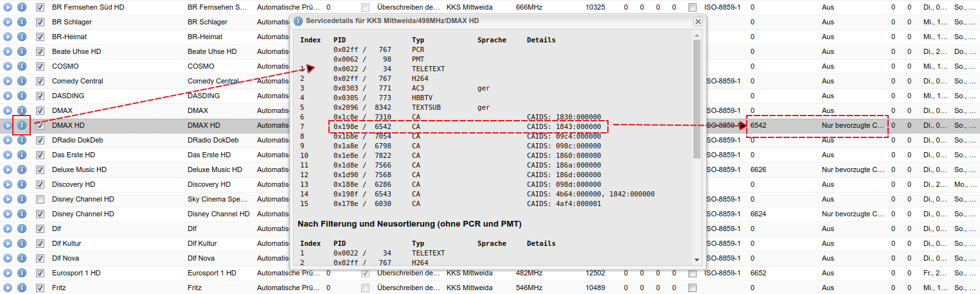This screenshot has width=980, height=294.
Task: Show service details for BR Schlager
Action: point(22,22)
